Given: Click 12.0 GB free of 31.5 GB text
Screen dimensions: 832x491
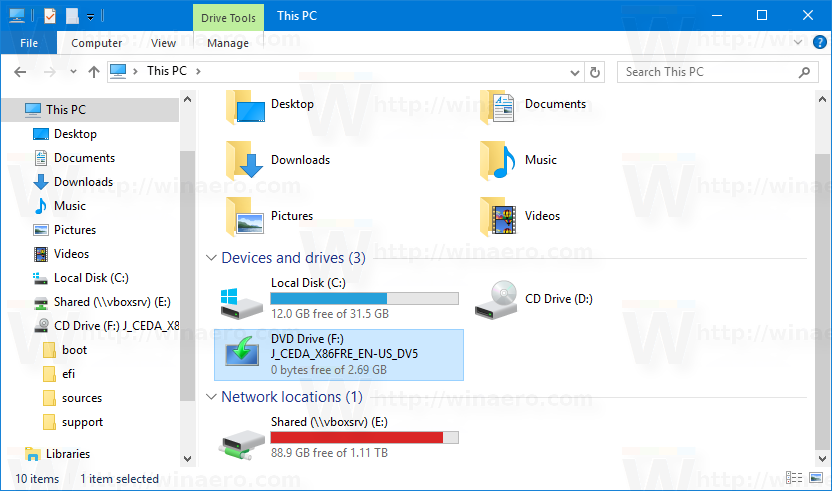Looking at the screenshot, I should 330,314.
